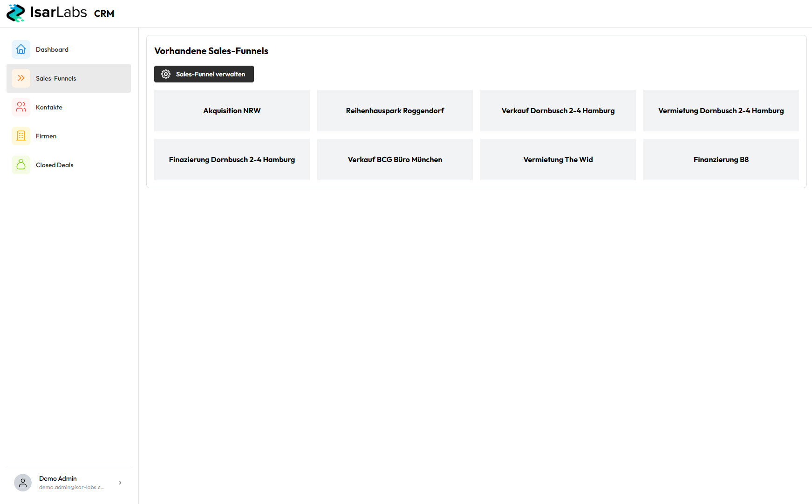The width and height of the screenshot is (812, 504).
Task: Click the Kontakte contacts icon
Action: [x=20, y=107]
